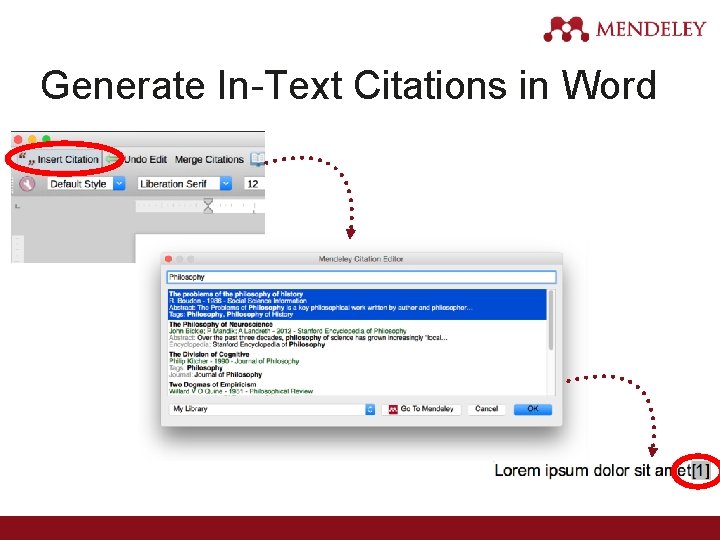Open the My Library dropdown
This screenshot has width=720, height=540.
click(273, 409)
